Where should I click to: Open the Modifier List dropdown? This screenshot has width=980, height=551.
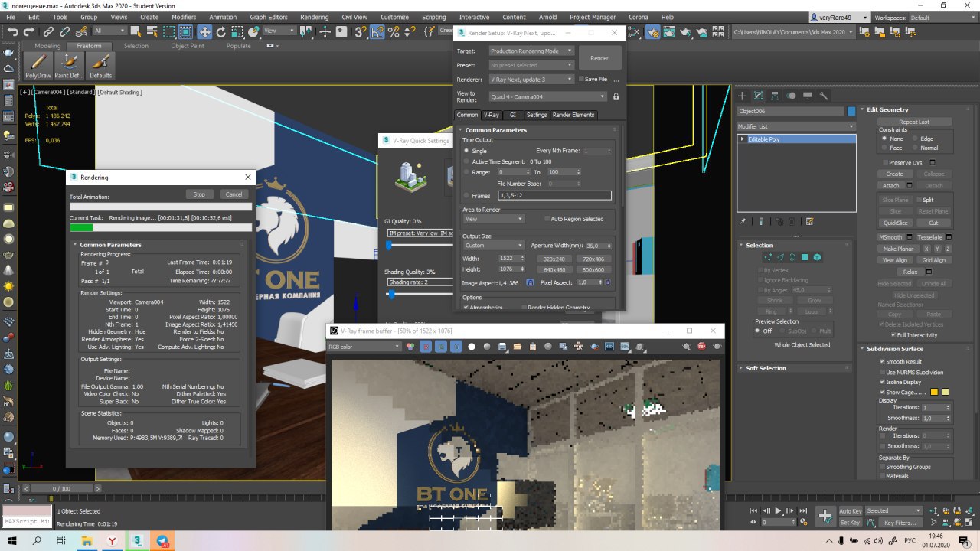(x=796, y=126)
